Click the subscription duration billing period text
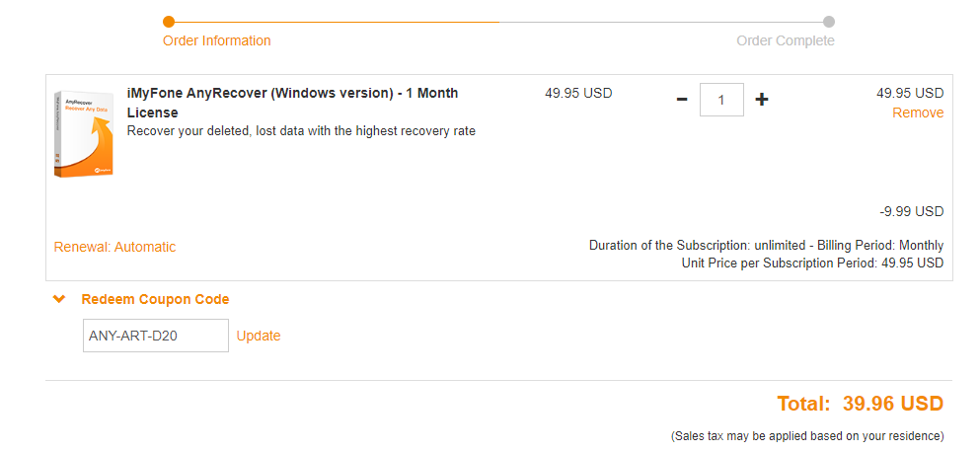 [x=766, y=246]
